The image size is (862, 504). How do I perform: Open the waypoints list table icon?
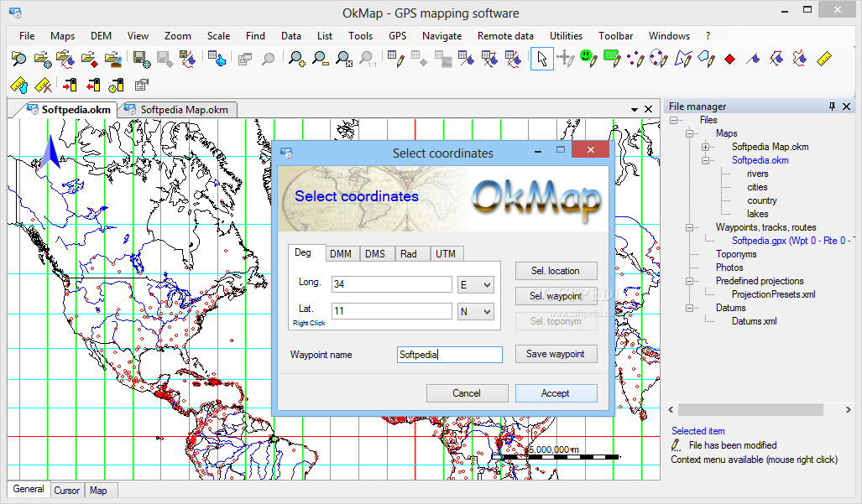click(466, 58)
